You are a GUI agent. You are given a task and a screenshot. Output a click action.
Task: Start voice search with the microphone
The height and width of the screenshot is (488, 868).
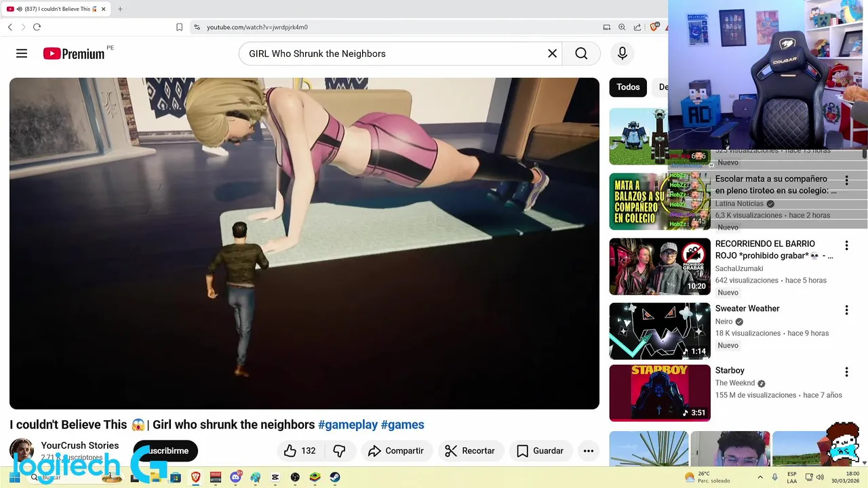pyautogui.click(x=623, y=54)
